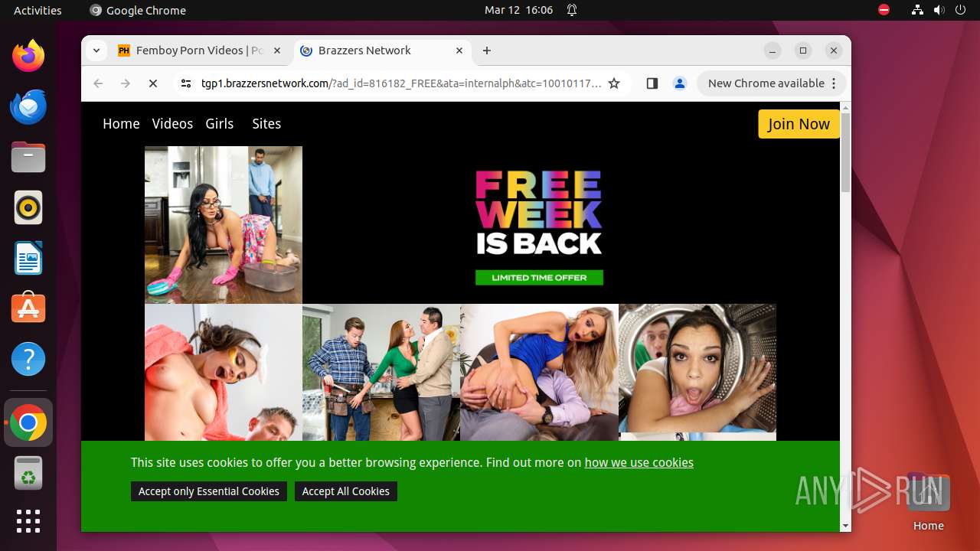Open LibreOffice Writer from dock
Image resolution: width=980 pixels, height=551 pixels.
pos(28,258)
